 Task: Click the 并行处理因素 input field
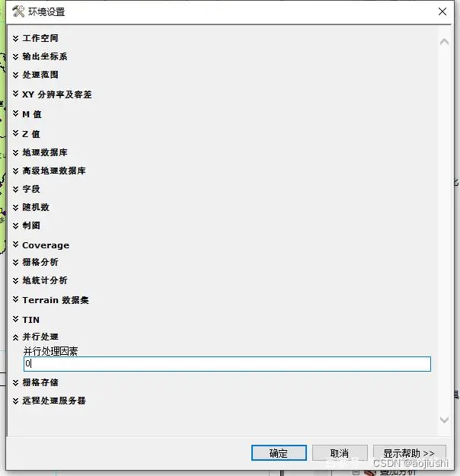tap(227, 364)
